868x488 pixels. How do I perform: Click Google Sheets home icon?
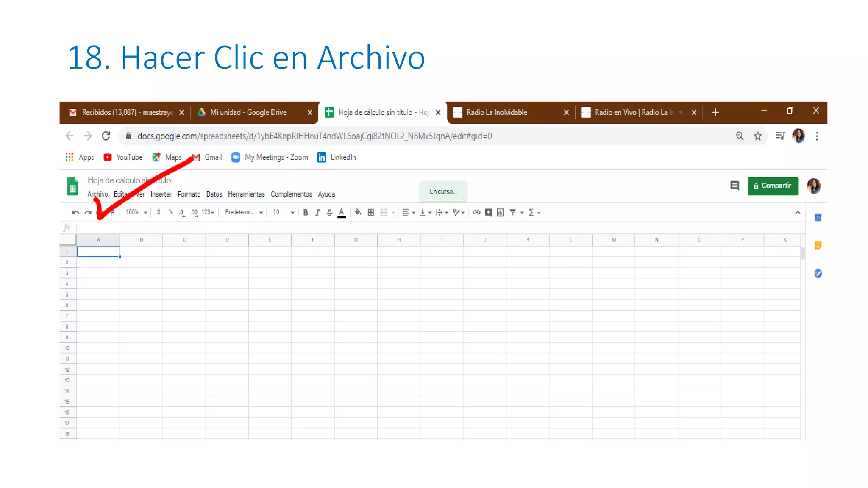[72, 186]
